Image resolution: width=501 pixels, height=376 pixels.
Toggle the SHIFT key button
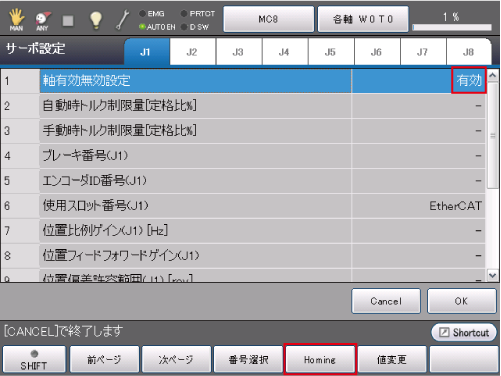pos(34,359)
